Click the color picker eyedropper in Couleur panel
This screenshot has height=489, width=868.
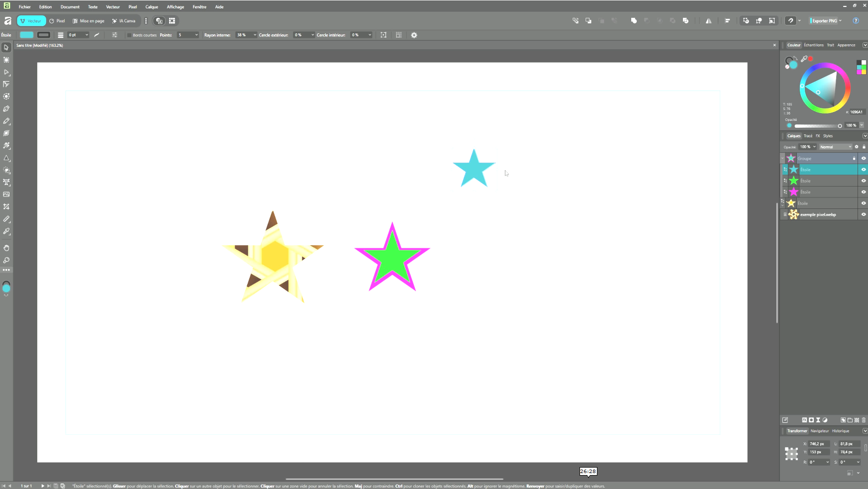coord(804,59)
